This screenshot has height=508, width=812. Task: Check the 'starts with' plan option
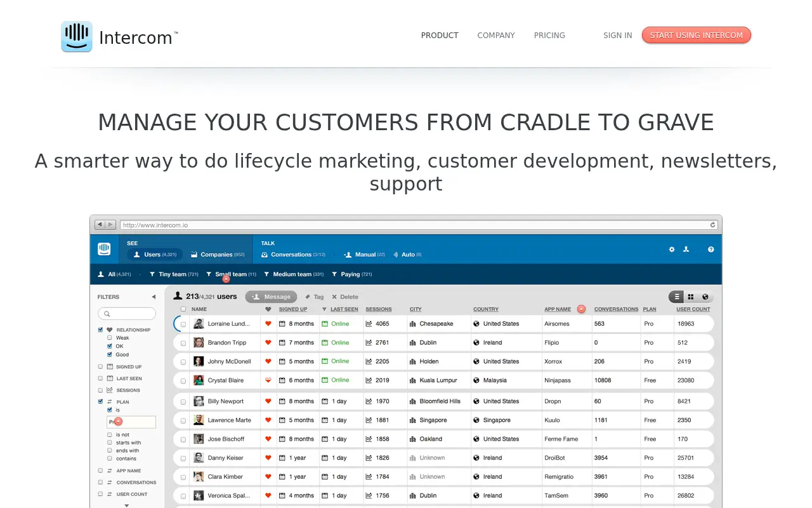110,443
